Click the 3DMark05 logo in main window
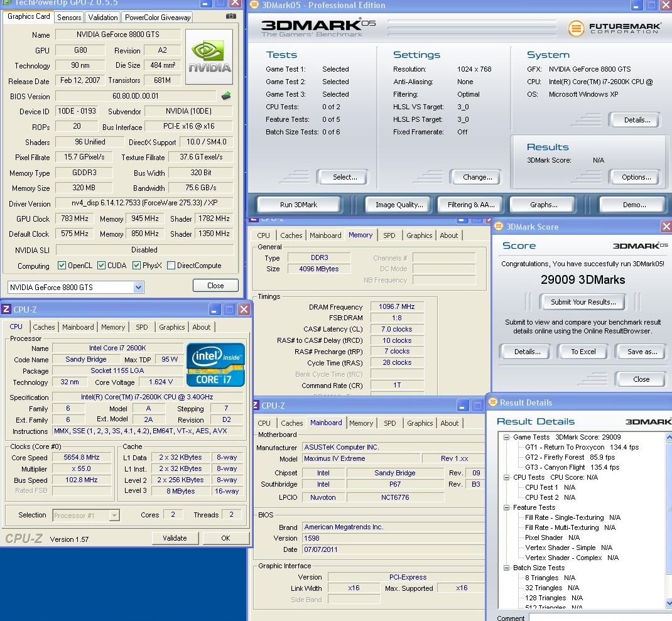 318,28
